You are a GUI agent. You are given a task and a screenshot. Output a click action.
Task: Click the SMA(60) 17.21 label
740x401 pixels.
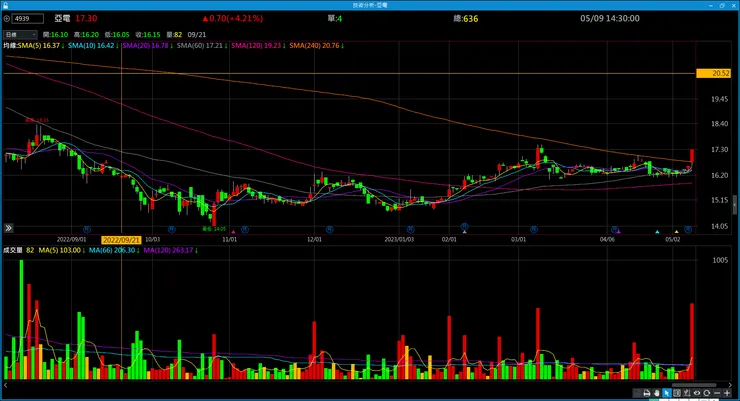(x=202, y=46)
